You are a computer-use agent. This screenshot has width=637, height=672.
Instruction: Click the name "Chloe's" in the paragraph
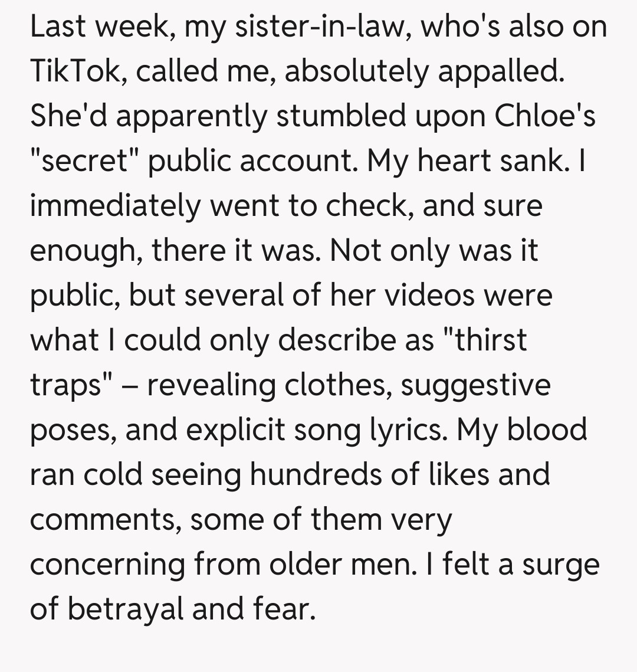(544, 116)
